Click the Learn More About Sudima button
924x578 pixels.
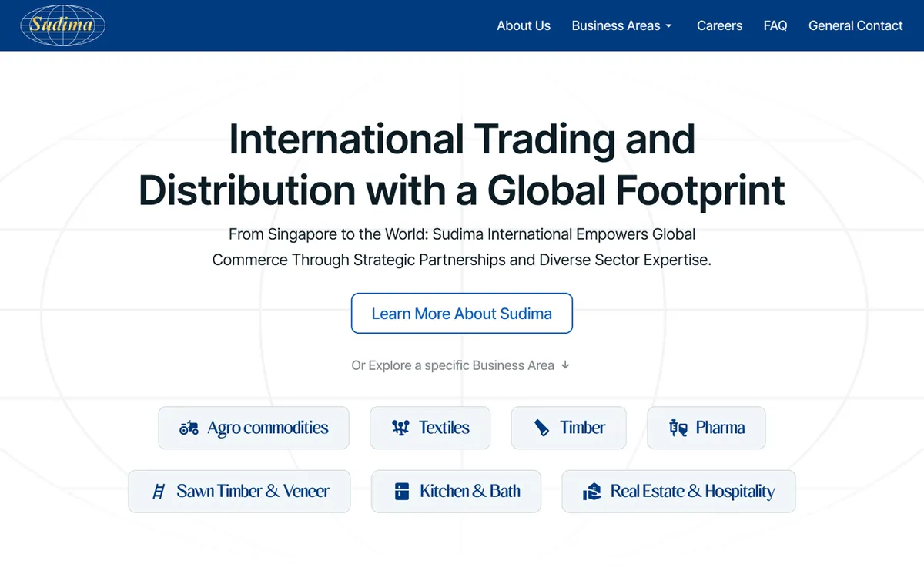461,314
